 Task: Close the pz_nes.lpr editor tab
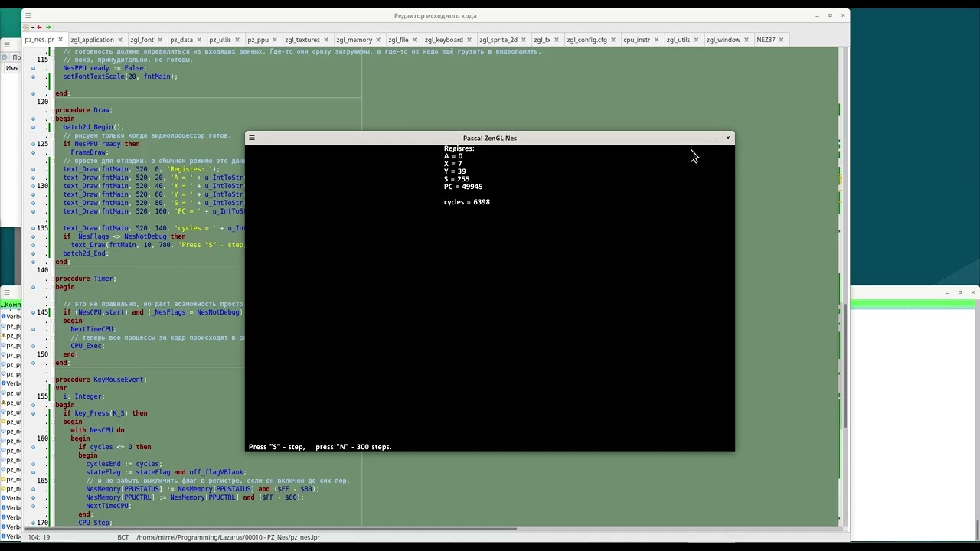click(61, 40)
